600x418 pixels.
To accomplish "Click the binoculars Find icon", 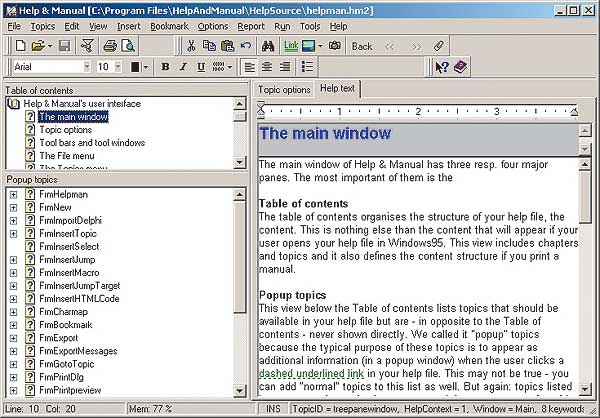I will point(268,46).
